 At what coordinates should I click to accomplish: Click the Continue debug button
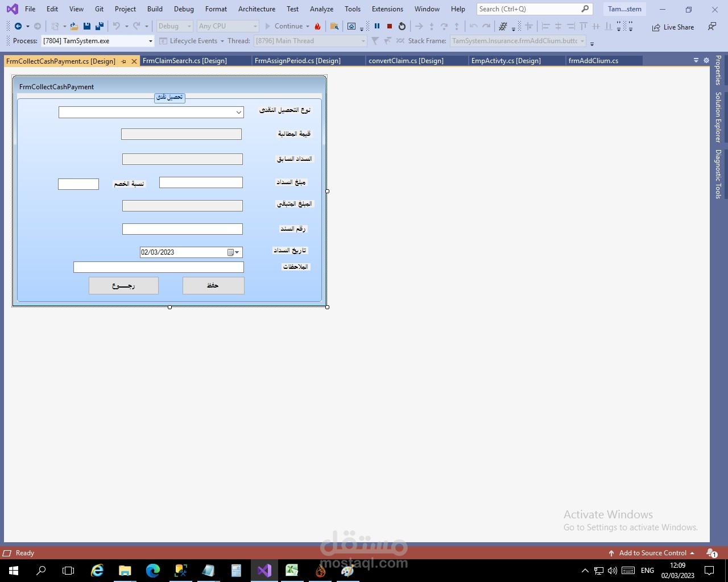[284, 26]
